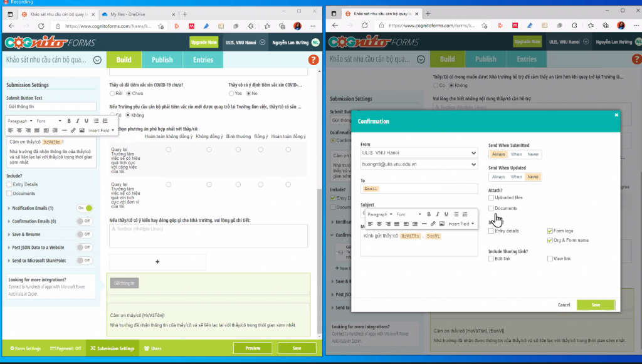
Task: Turn on the Confirmation Emails switch in left window
Action: (85, 221)
